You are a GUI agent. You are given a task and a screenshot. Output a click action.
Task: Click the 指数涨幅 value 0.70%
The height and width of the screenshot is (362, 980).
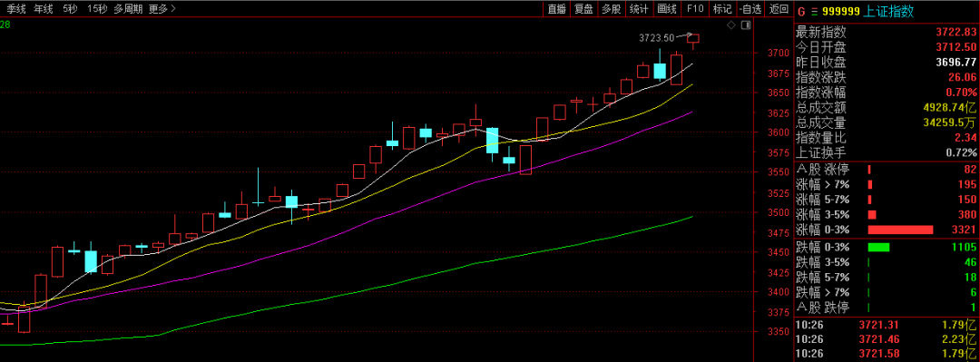961,93
